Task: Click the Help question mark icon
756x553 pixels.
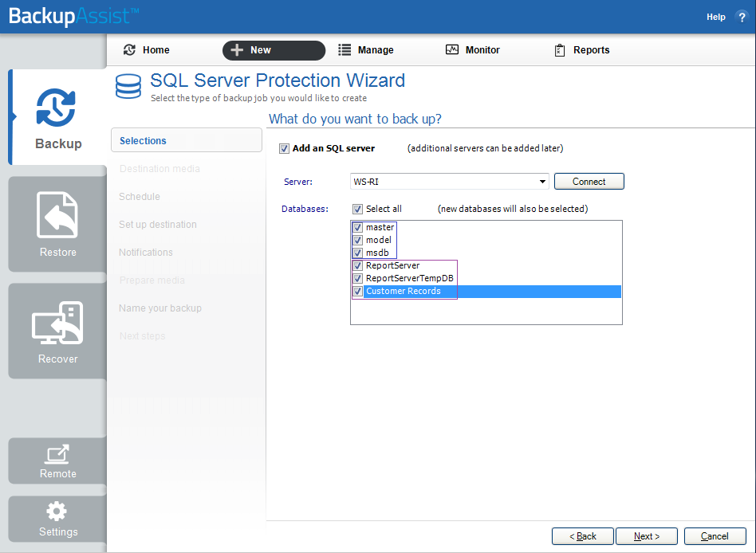Action: tap(742, 17)
